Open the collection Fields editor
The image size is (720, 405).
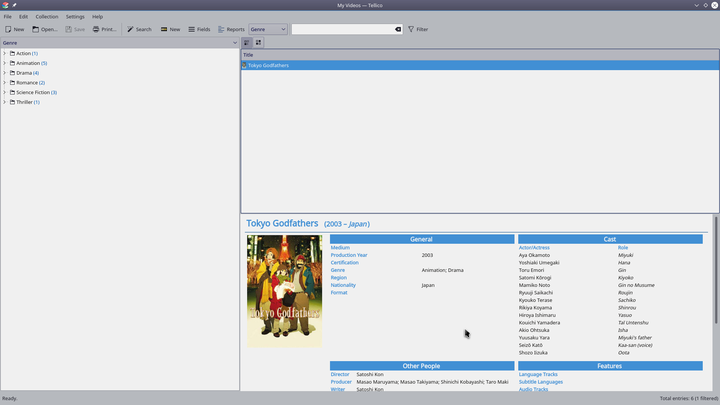pyautogui.click(x=199, y=29)
